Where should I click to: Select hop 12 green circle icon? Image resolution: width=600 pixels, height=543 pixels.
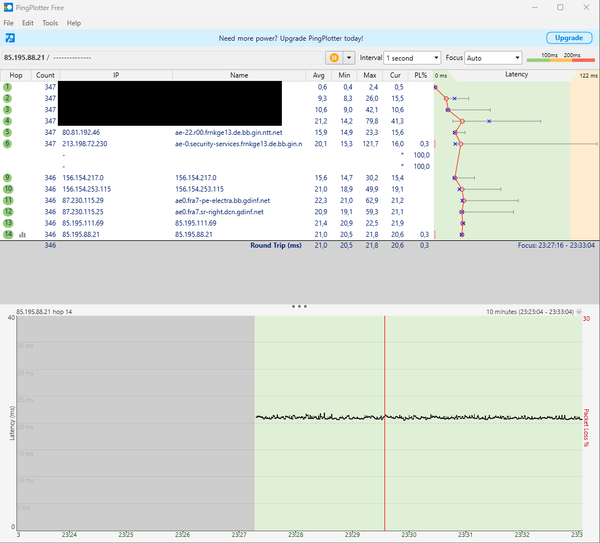tap(8, 212)
